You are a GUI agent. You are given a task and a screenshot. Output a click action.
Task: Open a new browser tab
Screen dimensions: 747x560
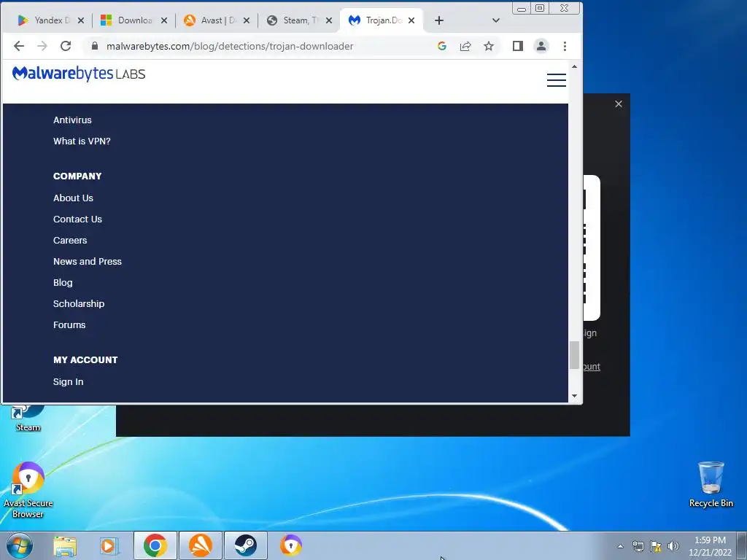click(x=439, y=20)
